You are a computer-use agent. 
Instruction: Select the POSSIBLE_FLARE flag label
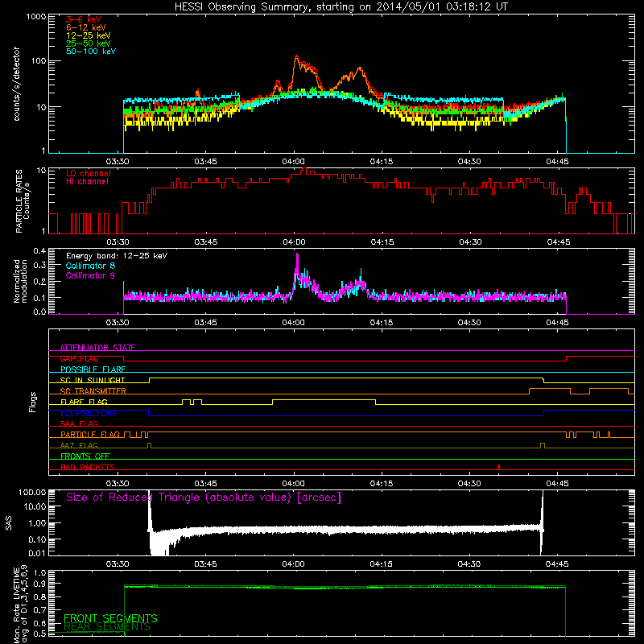tap(93, 369)
